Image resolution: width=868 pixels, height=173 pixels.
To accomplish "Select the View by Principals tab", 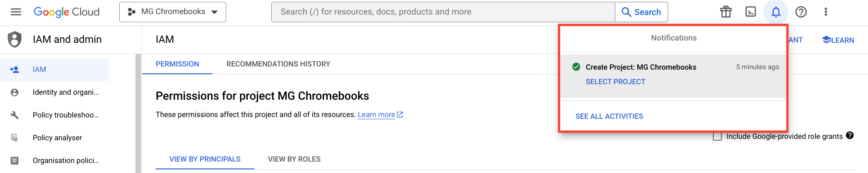I will click(x=205, y=159).
